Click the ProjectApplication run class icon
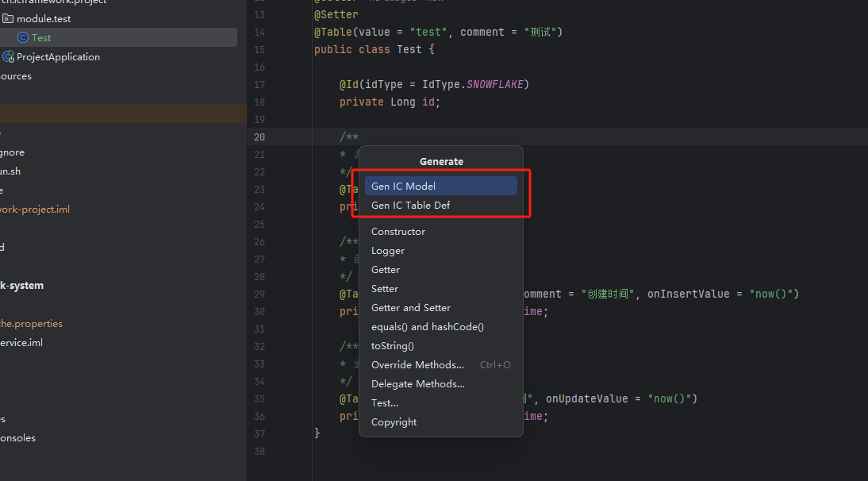The width and height of the screenshot is (868, 481). [x=9, y=57]
